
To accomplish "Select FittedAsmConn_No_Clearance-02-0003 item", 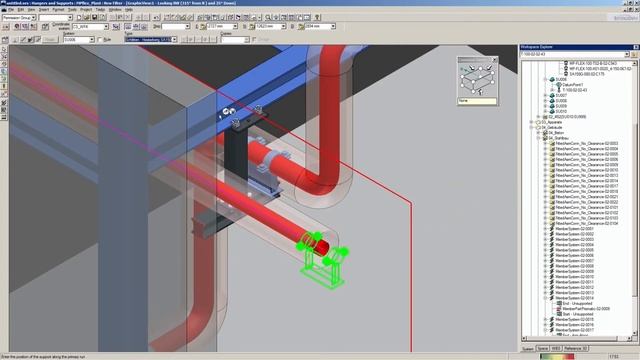I will tap(587, 143).
